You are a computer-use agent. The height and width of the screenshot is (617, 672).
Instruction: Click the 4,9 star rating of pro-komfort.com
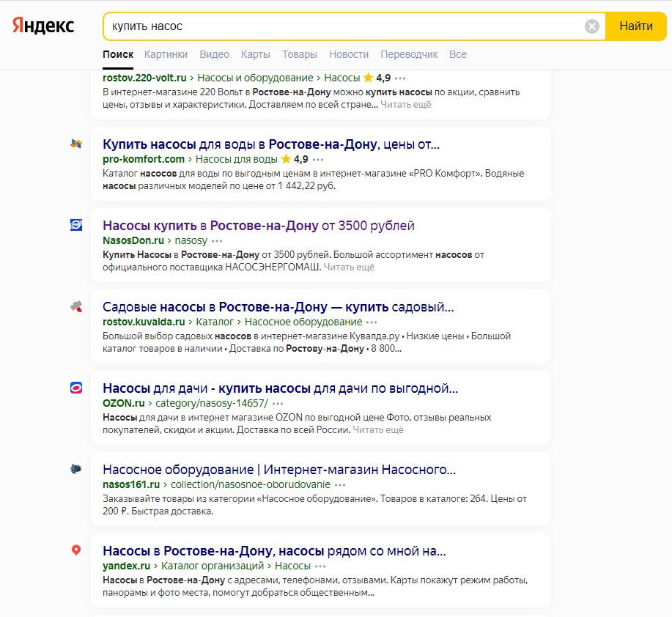tap(295, 160)
